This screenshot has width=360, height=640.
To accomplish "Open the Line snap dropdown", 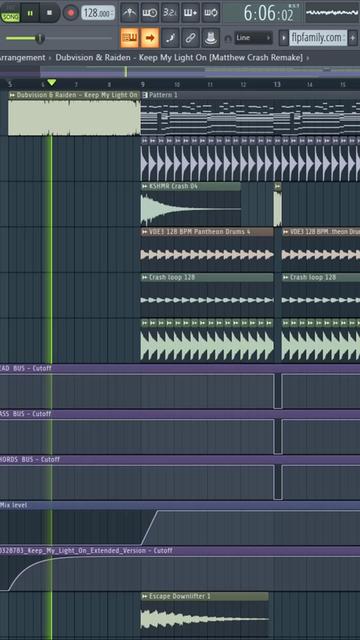I will point(253,38).
